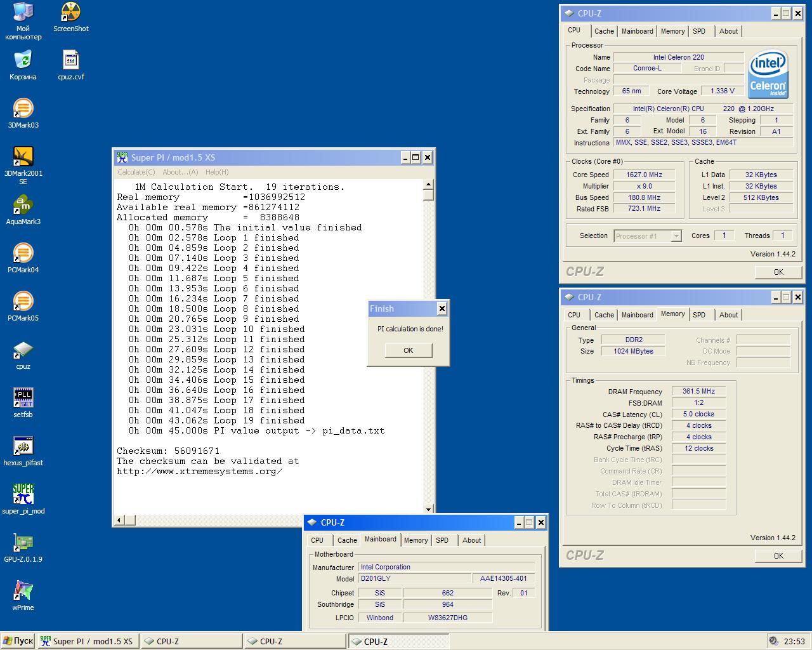Viewport: 812px width, 650px height.
Task: Click the Core Speed 1627.0 MHz field
Action: click(644, 175)
